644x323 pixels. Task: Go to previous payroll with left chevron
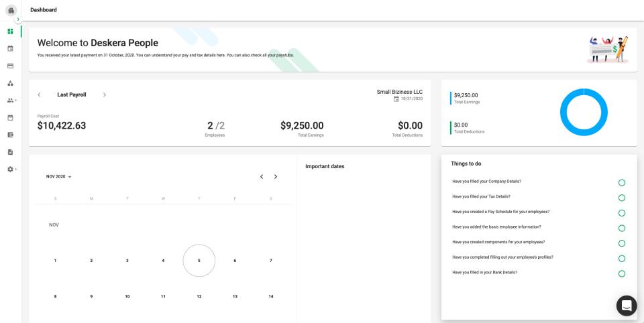(39, 94)
